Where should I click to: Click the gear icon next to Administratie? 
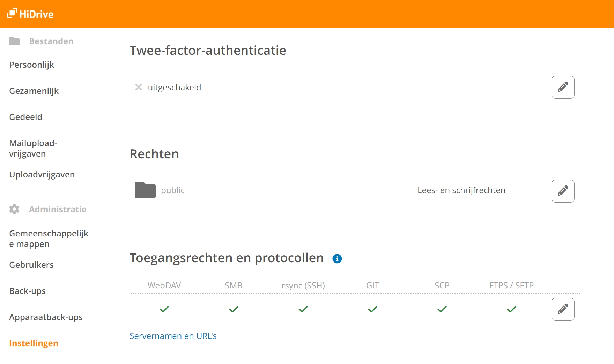pos(14,209)
